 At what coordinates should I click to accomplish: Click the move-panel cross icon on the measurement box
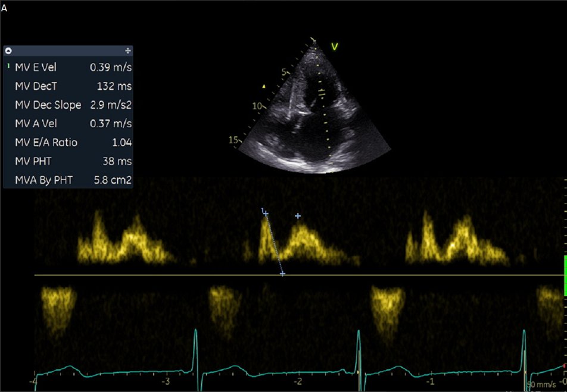coord(127,51)
